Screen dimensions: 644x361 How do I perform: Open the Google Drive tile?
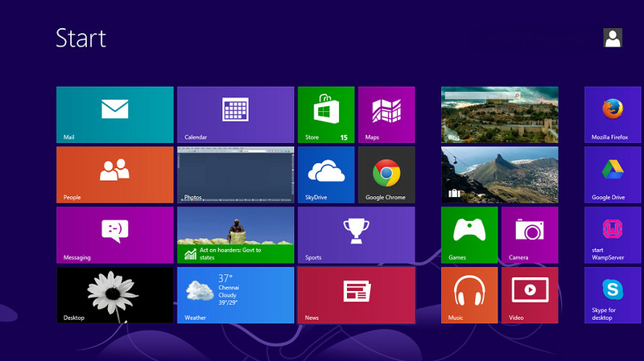[x=613, y=174]
